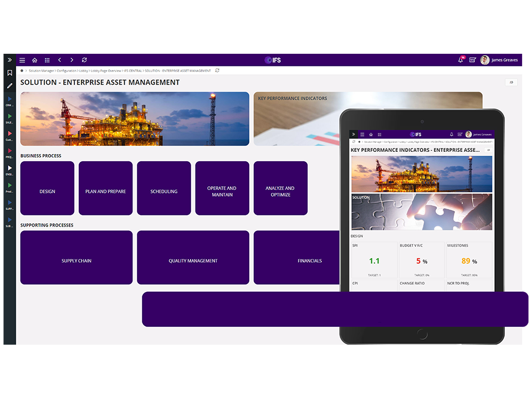The height and width of the screenshot is (399, 532).
Task: Click the NCR TO PROJ. card header
Action: 458,283
